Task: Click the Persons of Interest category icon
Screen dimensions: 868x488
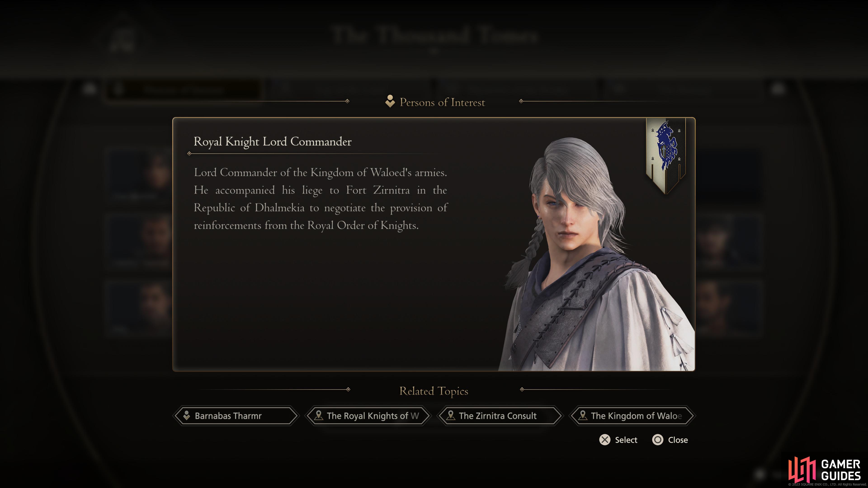Action: (390, 101)
